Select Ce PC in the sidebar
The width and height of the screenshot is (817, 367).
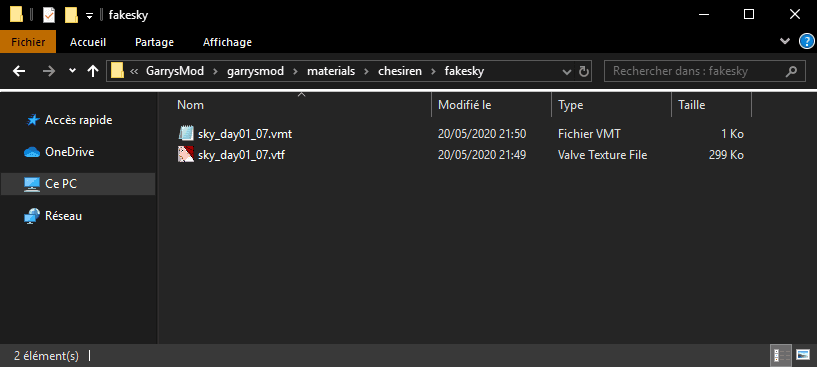click(x=78, y=184)
